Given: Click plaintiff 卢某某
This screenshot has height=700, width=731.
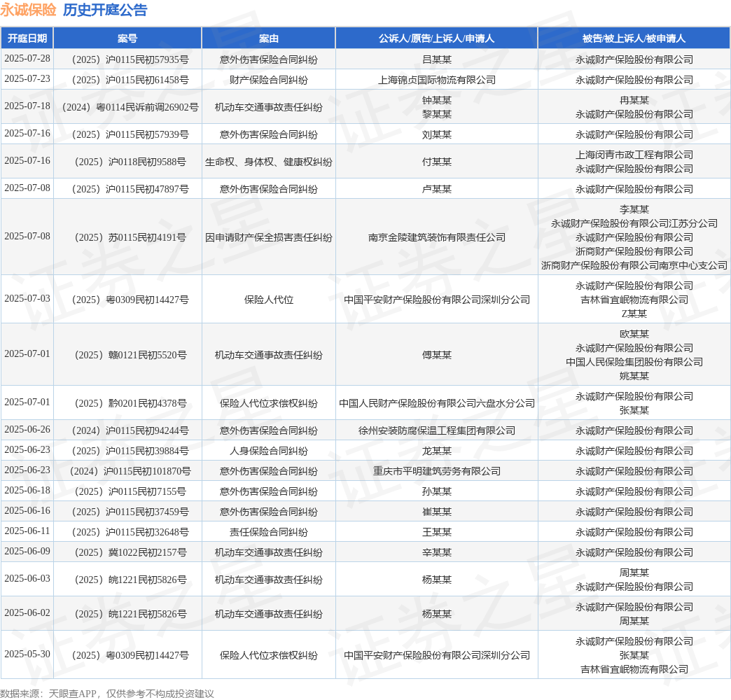Looking at the screenshot, I should coord(437,189).
